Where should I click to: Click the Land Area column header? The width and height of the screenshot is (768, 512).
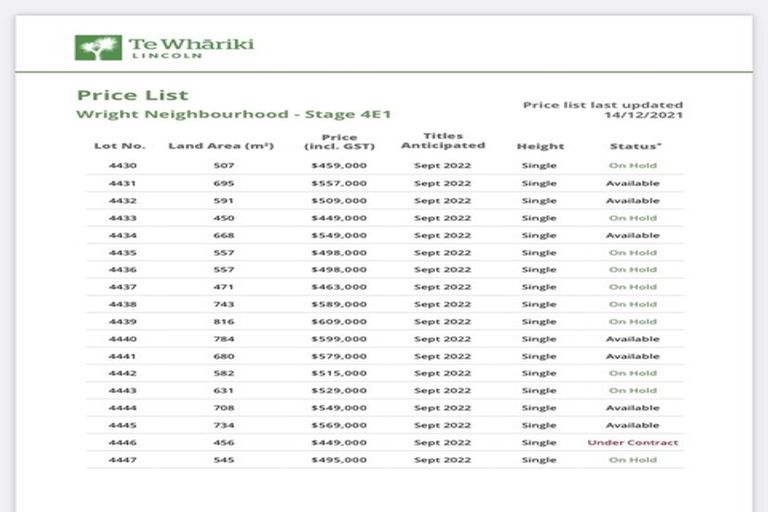[221, 146]
